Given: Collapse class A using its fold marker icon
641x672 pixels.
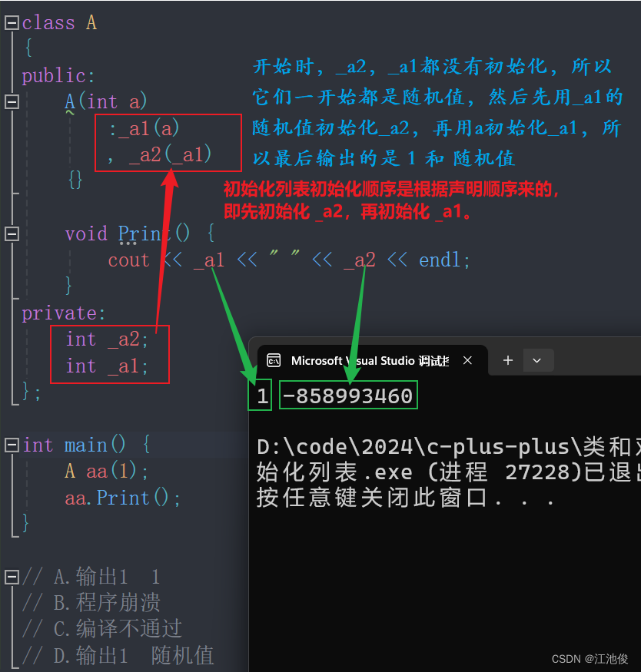Looking at the screenshot, I should [x=11, y=22].
